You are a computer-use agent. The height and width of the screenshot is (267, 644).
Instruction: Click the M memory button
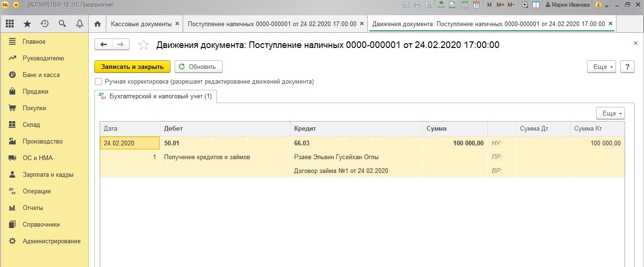[490, 5]
